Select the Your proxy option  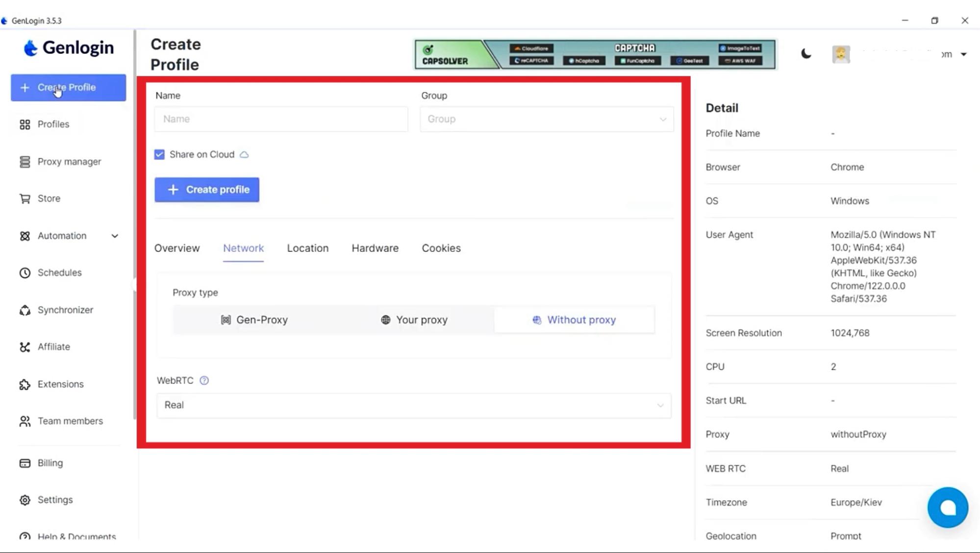coord(413,319)
